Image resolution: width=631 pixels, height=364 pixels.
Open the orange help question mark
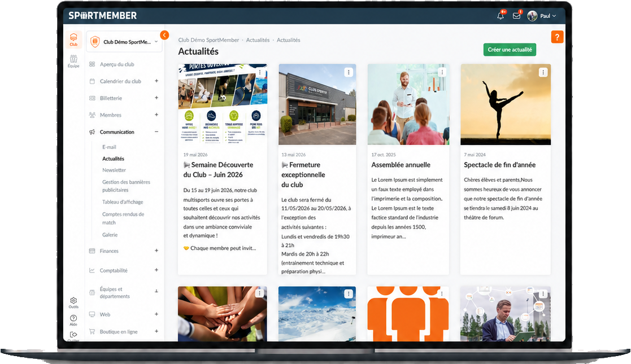click(557, 37)
